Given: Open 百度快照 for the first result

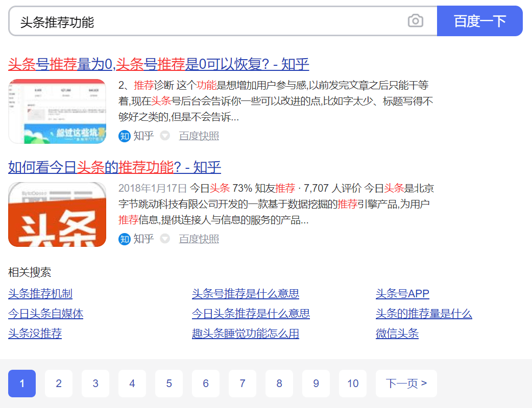Looking at the screenshot, I should coord(199,136).
